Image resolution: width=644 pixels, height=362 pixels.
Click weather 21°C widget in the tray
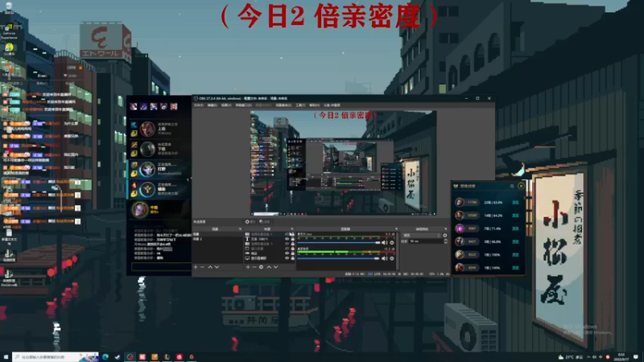pos(571,357)
